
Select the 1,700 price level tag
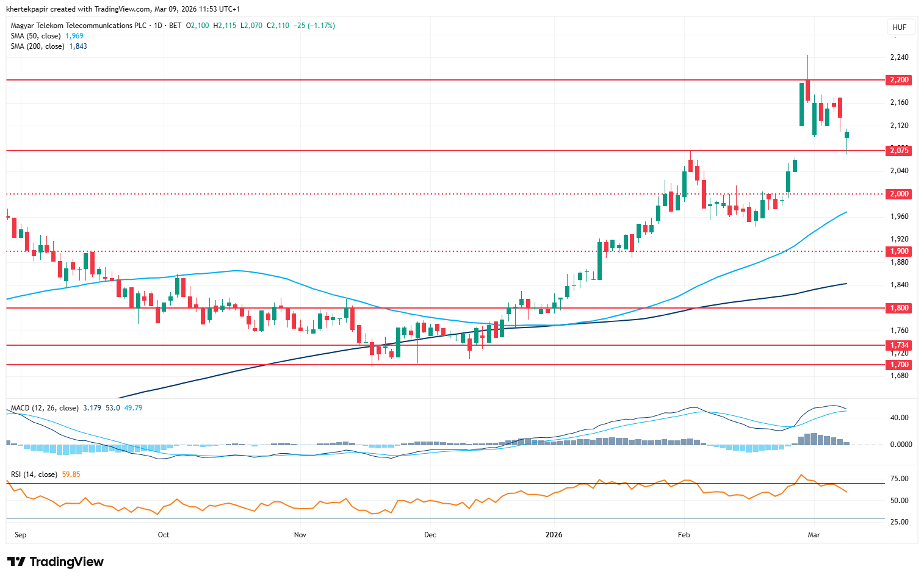(x=899, y=365)
